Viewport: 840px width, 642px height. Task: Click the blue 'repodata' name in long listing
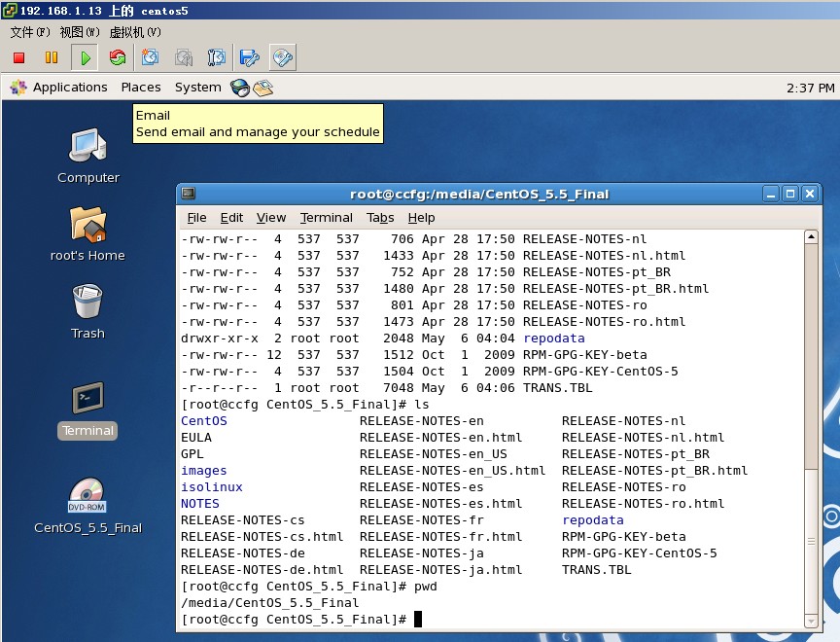554,339
